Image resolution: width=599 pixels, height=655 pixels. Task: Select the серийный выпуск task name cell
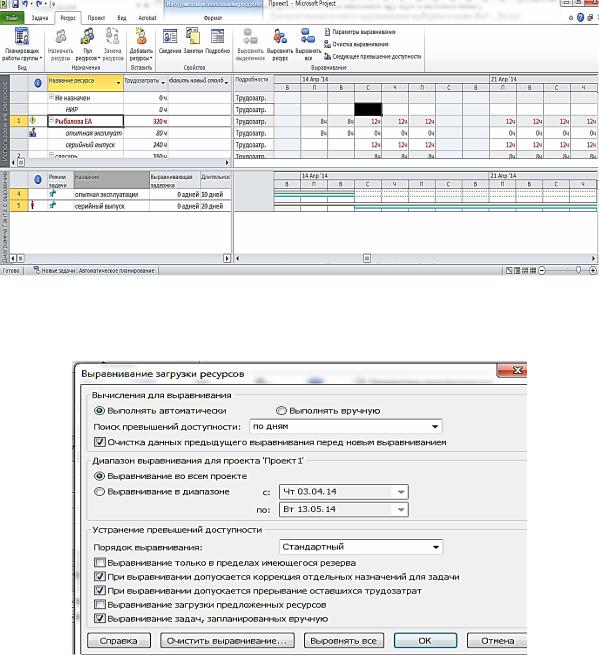[112, 206]
